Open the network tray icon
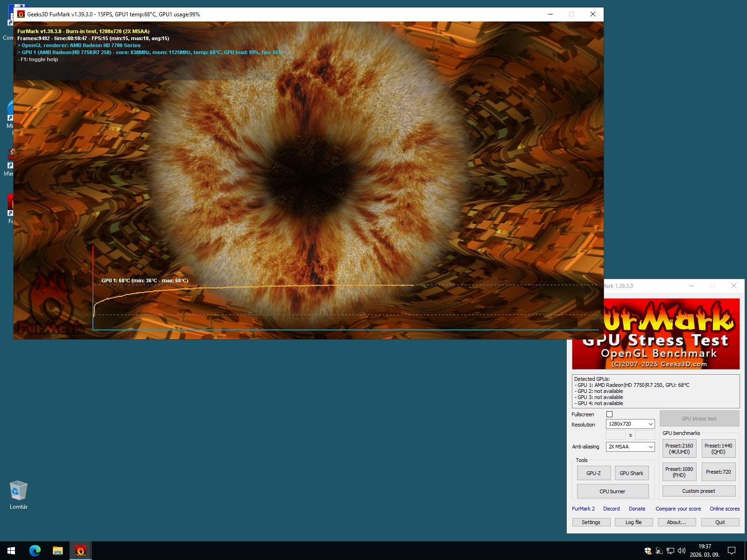The image size is (747, 560). (670, 551)
